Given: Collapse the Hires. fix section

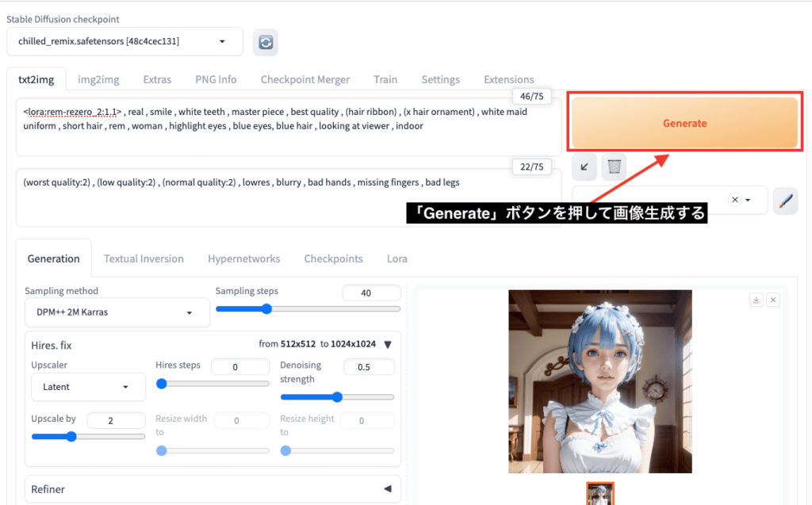Looking at the screenshot, I should [388, 344].
